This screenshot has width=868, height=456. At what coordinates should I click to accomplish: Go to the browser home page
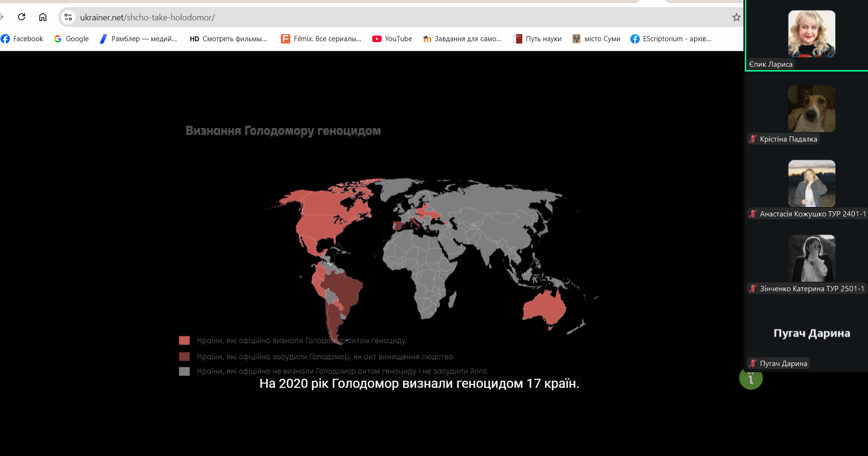pos(43,17)
